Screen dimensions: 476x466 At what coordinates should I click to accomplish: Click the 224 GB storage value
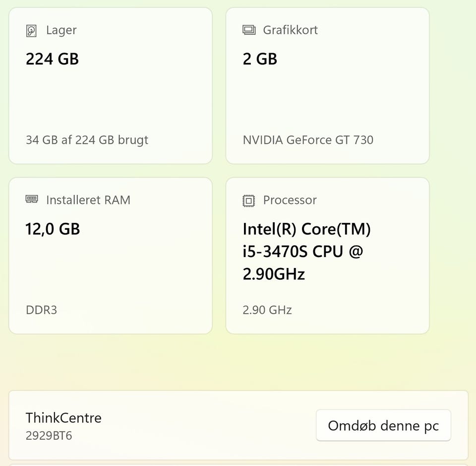52,59
